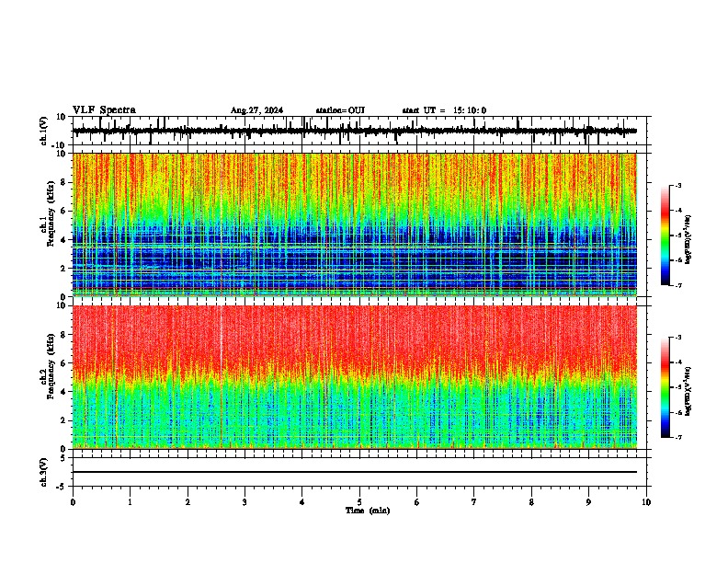The image size is (728, 563).
Task: Select the "start UT = 15:10:0" header text
Action: click(444, 110)
